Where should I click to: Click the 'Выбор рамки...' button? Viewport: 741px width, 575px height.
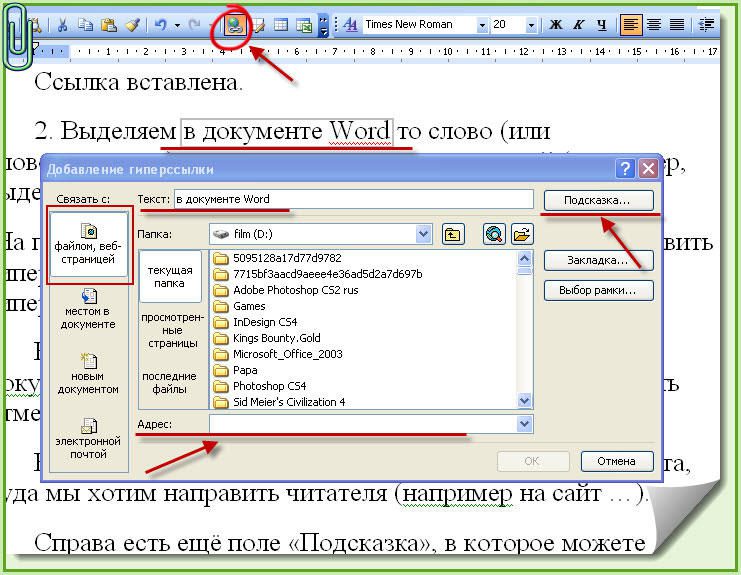pyautogui.click(x=599, y=290)
